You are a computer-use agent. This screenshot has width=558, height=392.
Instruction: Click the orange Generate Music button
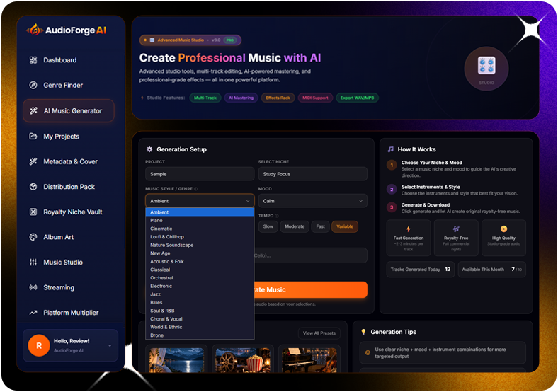(x=311, y=290)
